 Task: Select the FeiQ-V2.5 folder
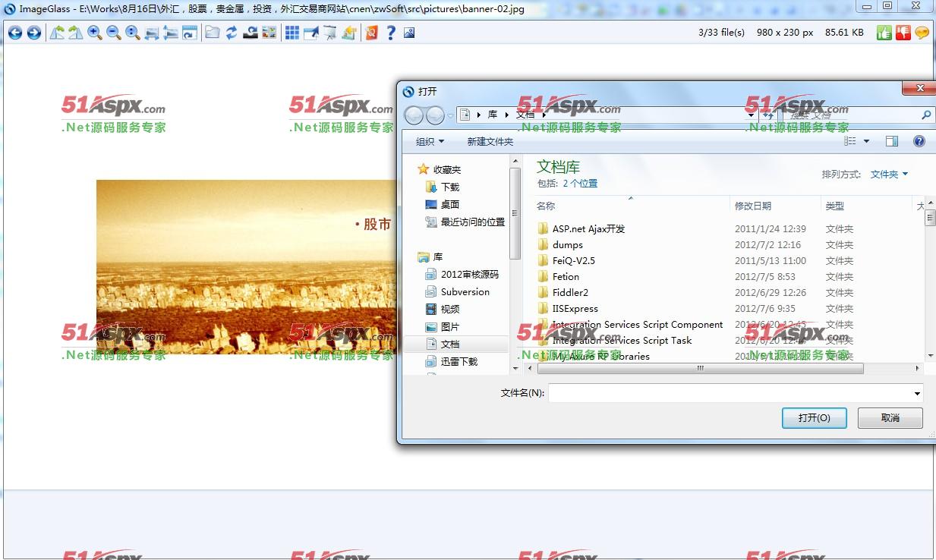pos(574,260)
